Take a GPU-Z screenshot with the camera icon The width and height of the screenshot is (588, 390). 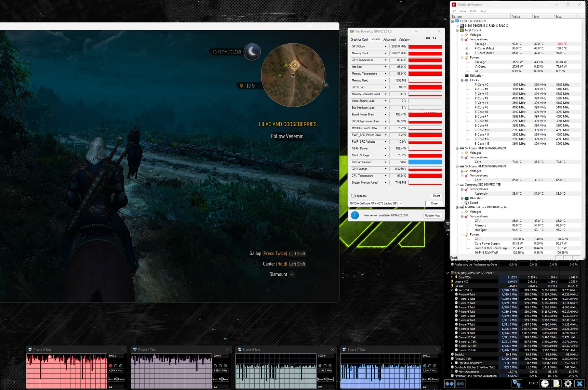tap(428, 38)
